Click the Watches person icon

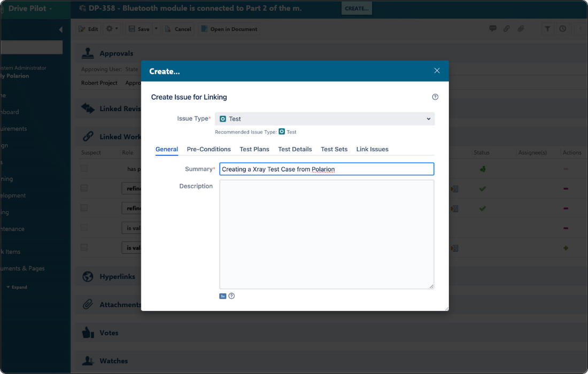88,361
